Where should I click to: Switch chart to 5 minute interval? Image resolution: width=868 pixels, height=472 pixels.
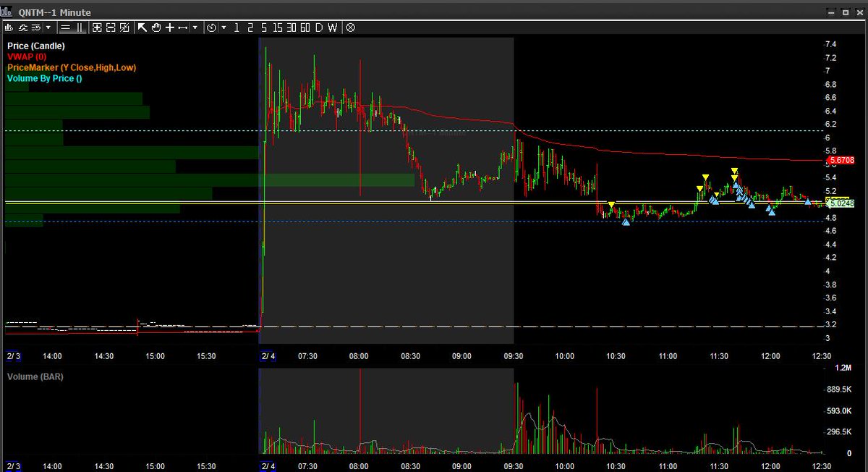(264, 28)
